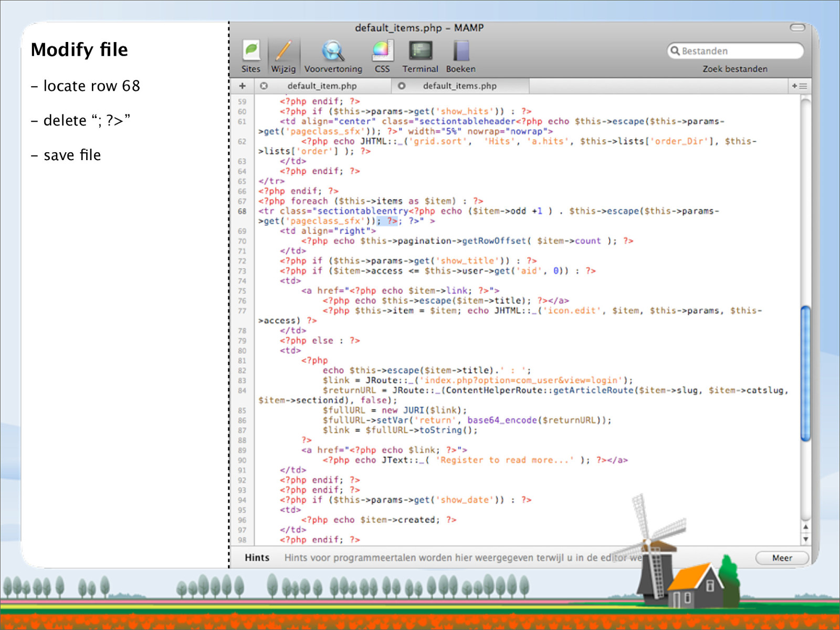Image resolution: width=840 pixels, height=630 pixels.
Task: Click '</tr>' tag on line 65
Action: tap(271, 181)
